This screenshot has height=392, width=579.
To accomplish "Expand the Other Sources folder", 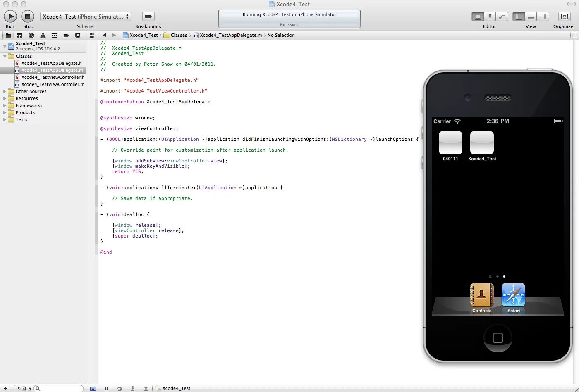I will pos(5,91).
